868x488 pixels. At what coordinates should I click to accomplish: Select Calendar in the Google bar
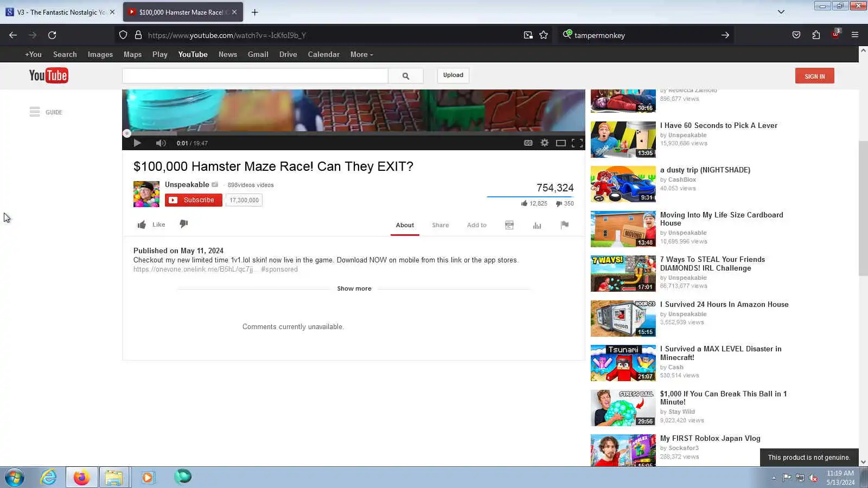[x=324, y=54]
